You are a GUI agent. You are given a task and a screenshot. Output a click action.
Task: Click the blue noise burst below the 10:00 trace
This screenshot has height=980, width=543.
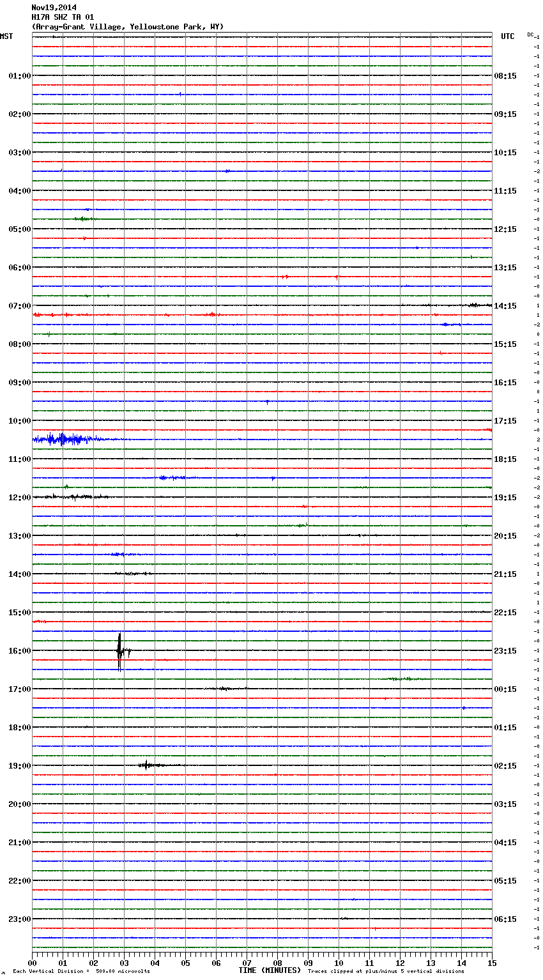click(70, 439)
